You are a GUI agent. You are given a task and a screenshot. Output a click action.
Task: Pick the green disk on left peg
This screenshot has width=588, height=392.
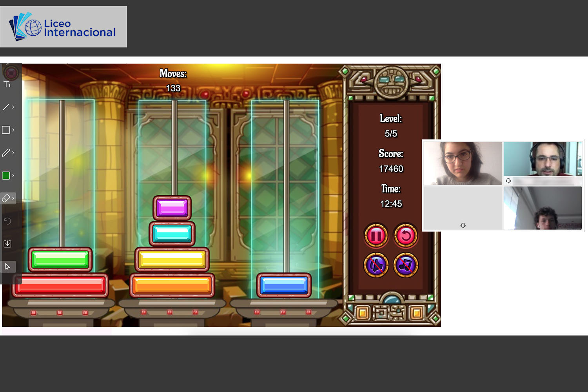click(60, 259)
